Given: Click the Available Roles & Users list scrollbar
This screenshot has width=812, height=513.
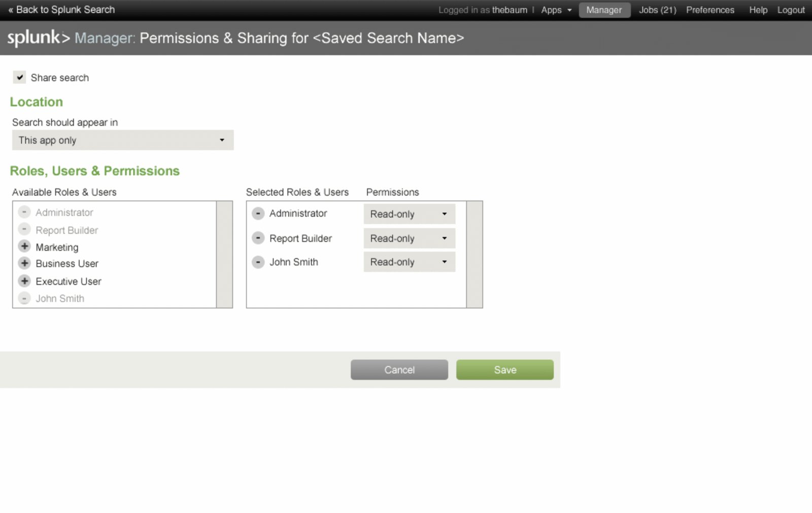Looking at the screenshot, I should (x=224, y=254).
